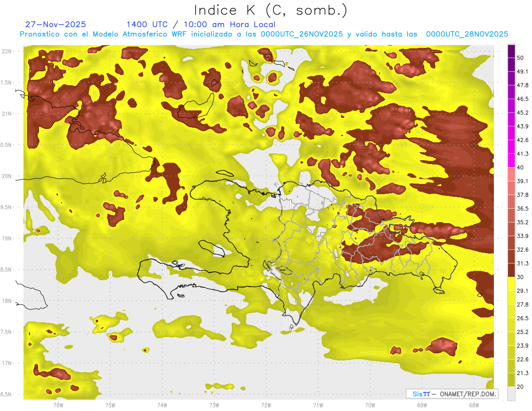Click the 29.1 legend value

pyautogui.click(x=523, y=291)
